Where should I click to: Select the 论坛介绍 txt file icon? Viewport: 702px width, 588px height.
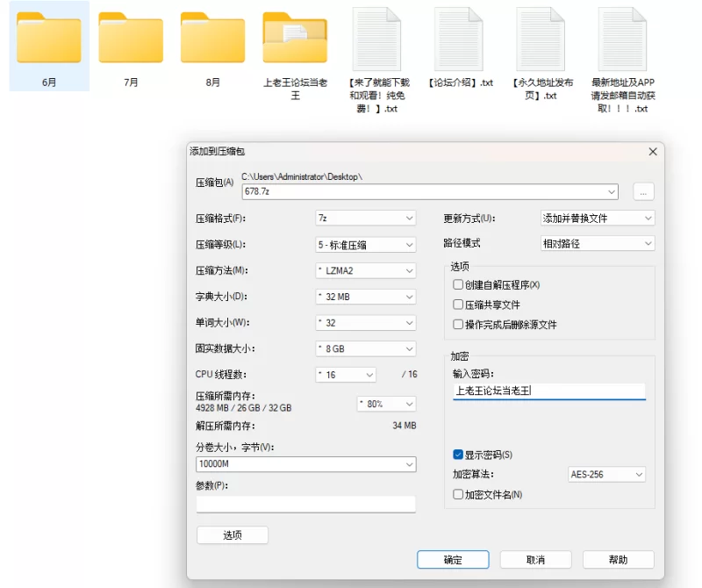459,39
